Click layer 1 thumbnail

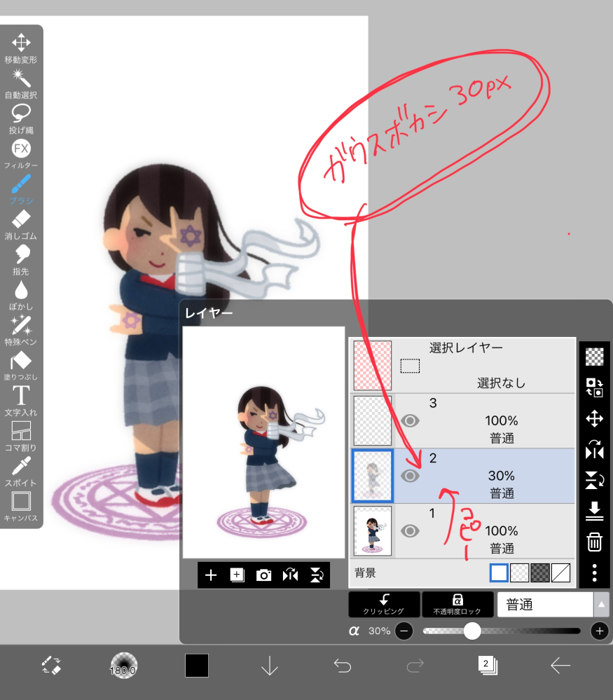pyautogui.click(x=373, y=531)
